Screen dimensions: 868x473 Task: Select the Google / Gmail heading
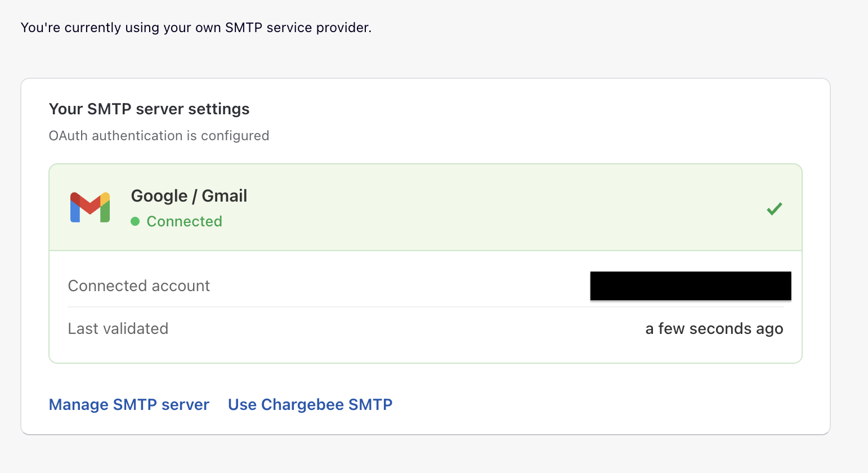[189, 196]
